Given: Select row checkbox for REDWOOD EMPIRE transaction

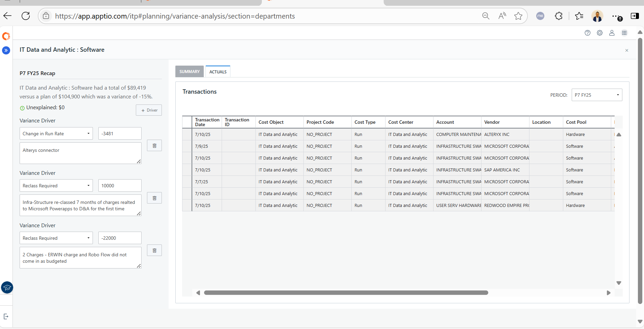Looking at the screenshot, I should tap(187, 206).
